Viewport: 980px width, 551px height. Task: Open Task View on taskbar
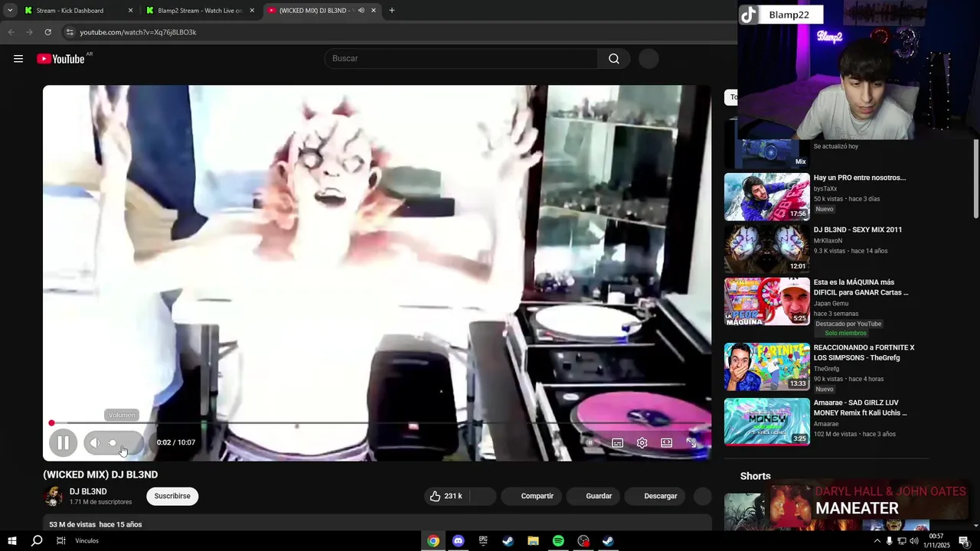click(x=60, y=540)
